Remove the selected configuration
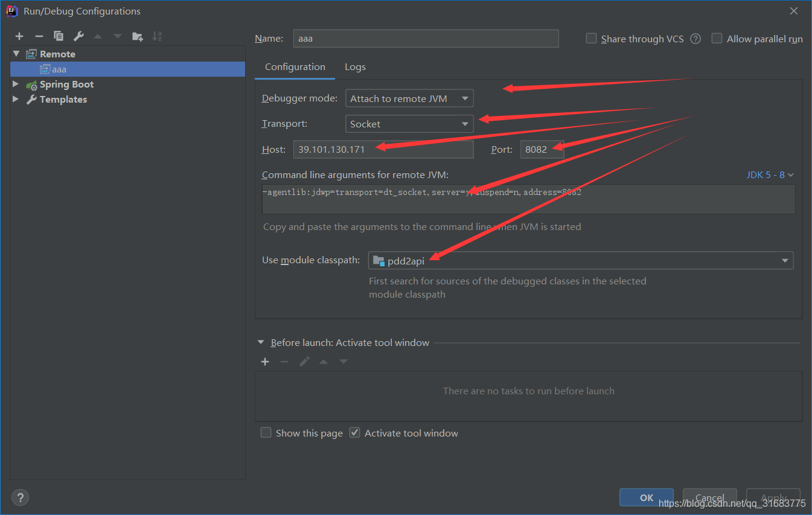Viewport: 812px width, 515px height. pyautogui.click(x=39, y=36)
